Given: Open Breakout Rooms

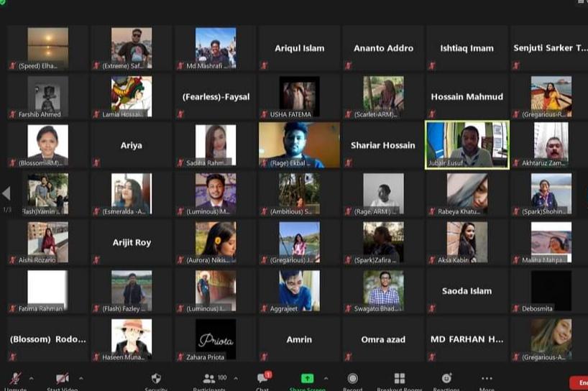Looking at the screenshot, I should (x=399, y=379).
